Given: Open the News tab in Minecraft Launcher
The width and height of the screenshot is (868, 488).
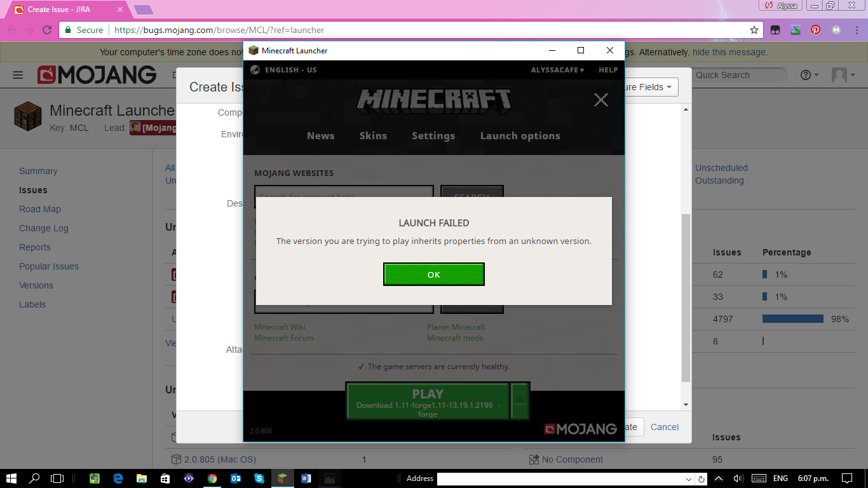Looking at the screenshot, I should point(320,135).
